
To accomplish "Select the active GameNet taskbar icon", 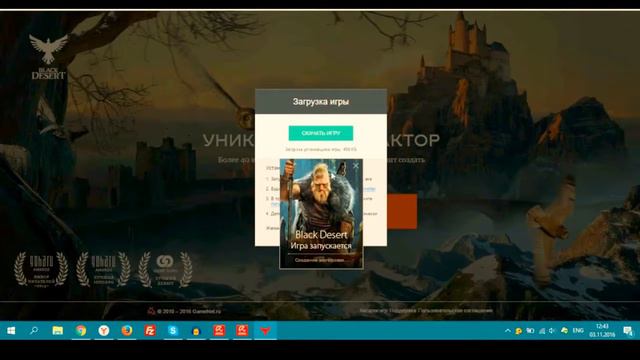I will coord(265,331).
